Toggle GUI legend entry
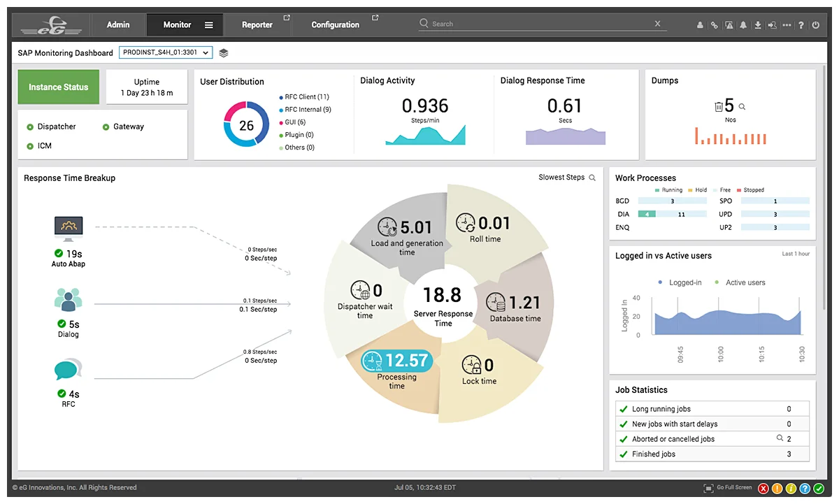 292,122
